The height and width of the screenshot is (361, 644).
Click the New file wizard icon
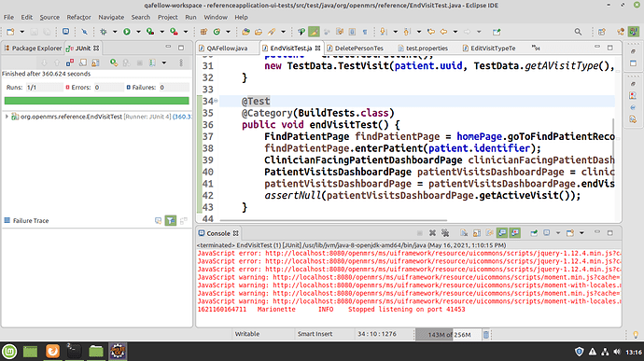tap(10, 32)
